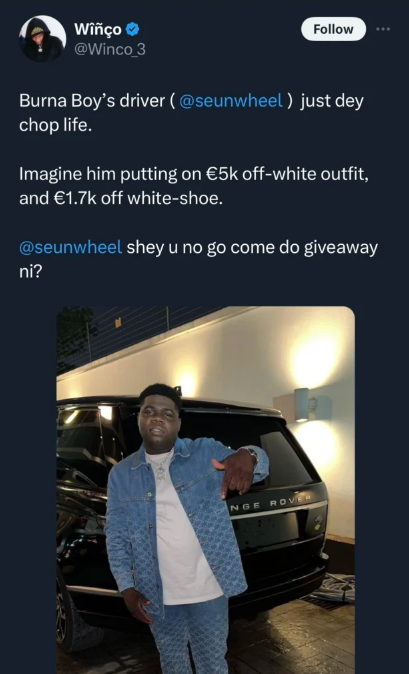This screenshot has width=409, height=674.
Task: Open the three-dot more options menu
Action: click(x=383, y=29)
